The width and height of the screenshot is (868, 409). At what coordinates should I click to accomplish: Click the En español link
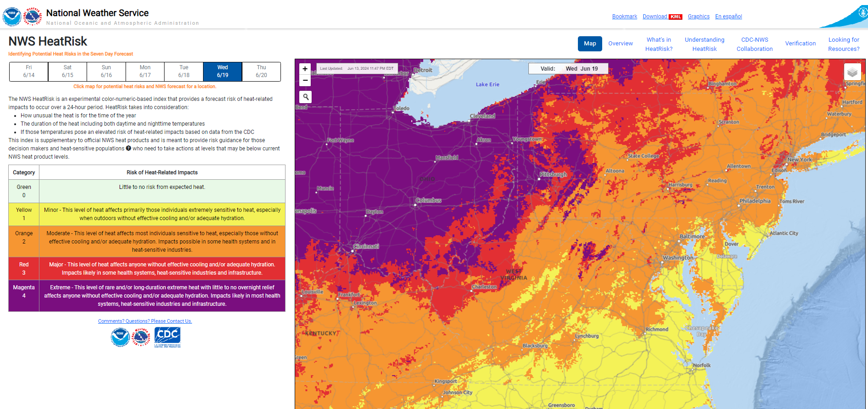click(728, 17)
